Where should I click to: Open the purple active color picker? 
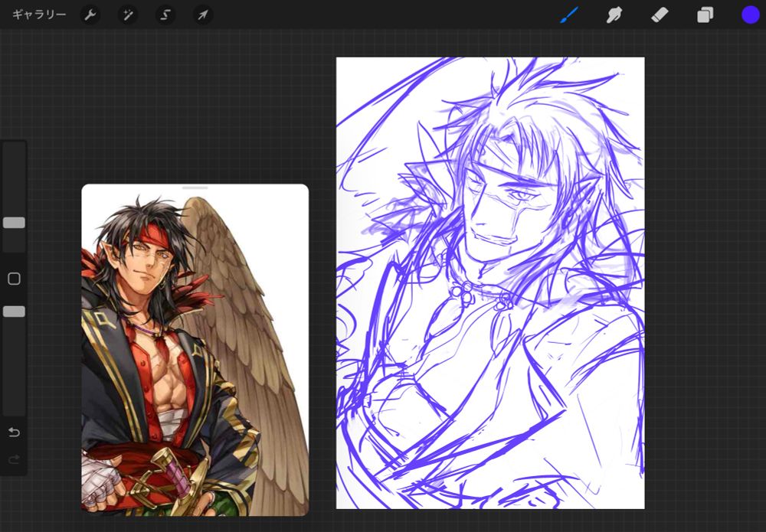751,15
